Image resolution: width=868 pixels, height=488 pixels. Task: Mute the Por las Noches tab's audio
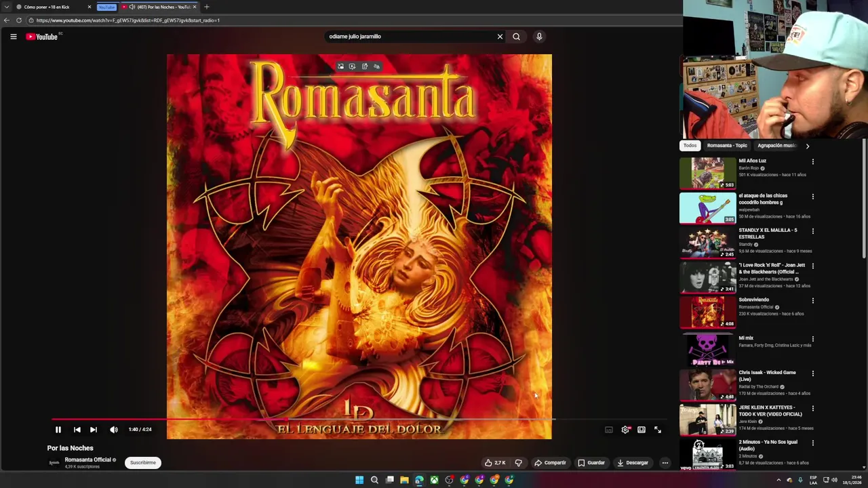132,7
